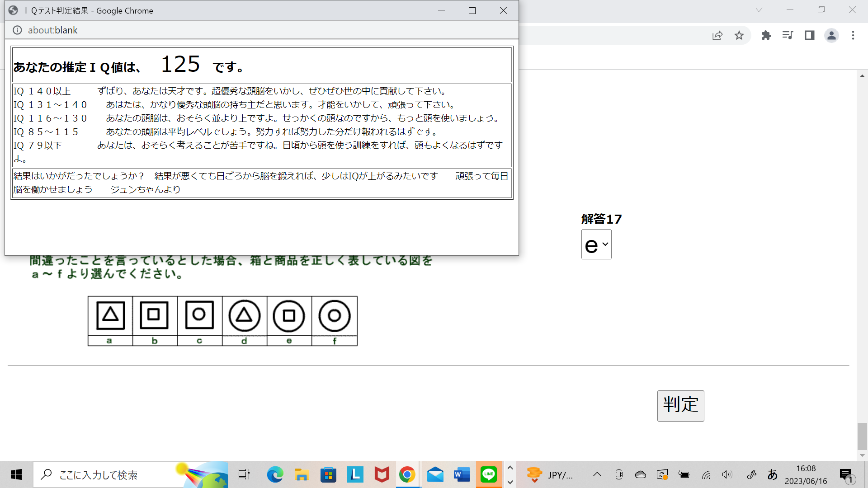Launch Microsoft Word from taskbar
The width and height of the screenshot is (868, 488).
[462, 474]
